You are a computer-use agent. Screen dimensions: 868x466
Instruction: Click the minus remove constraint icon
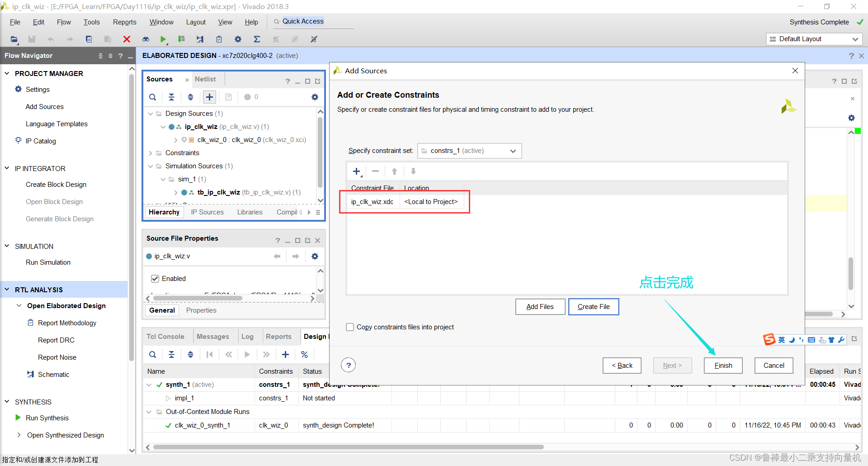(375, 171)
